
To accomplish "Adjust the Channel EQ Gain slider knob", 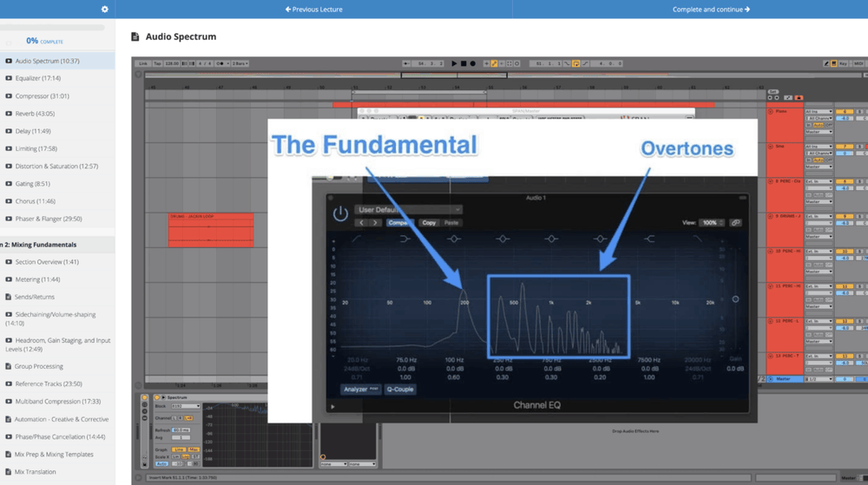I will [735, 299].
